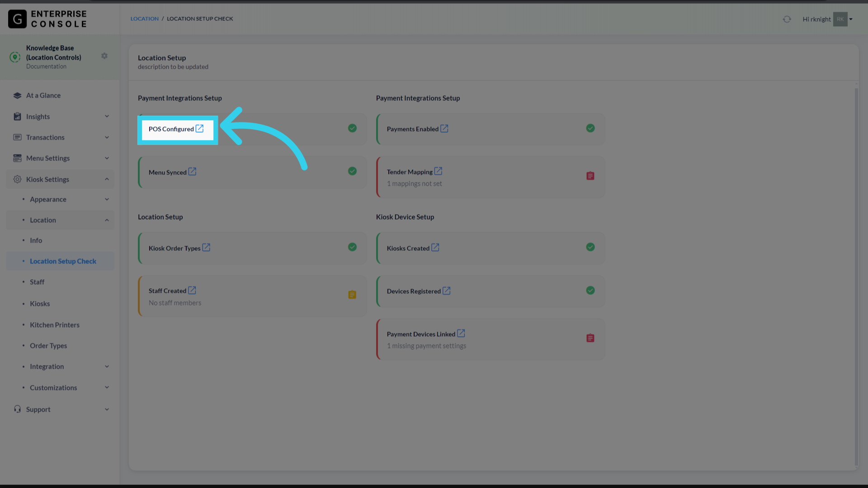The image size is (868, 488).
Task: Click the '1 mappings not set' text
Action: coord(415,183)
